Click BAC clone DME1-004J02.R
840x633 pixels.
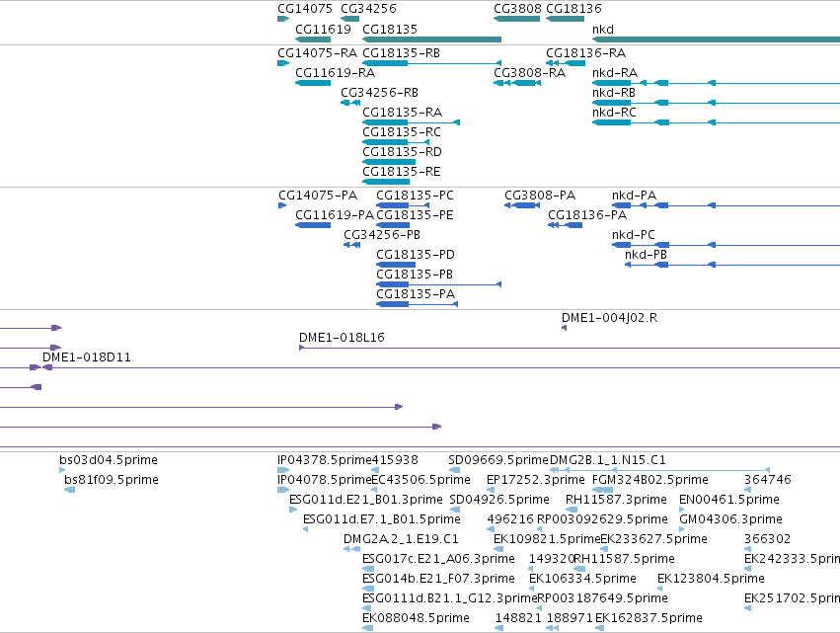coord(564,328)
